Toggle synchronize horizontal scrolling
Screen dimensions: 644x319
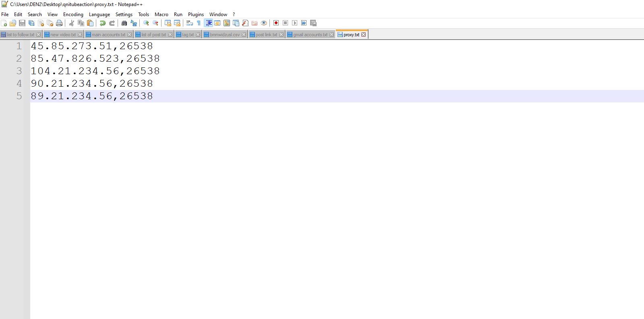point(177,23)
